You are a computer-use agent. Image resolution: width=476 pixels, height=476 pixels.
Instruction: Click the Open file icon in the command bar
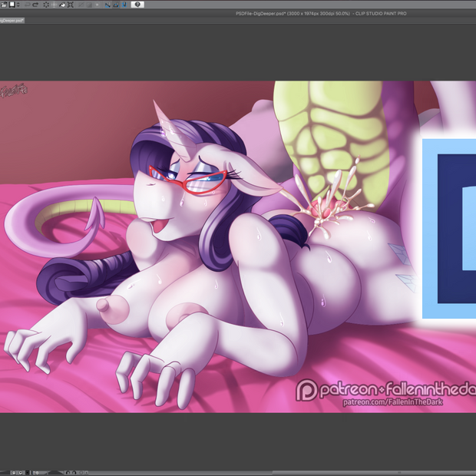click(4, 5)
